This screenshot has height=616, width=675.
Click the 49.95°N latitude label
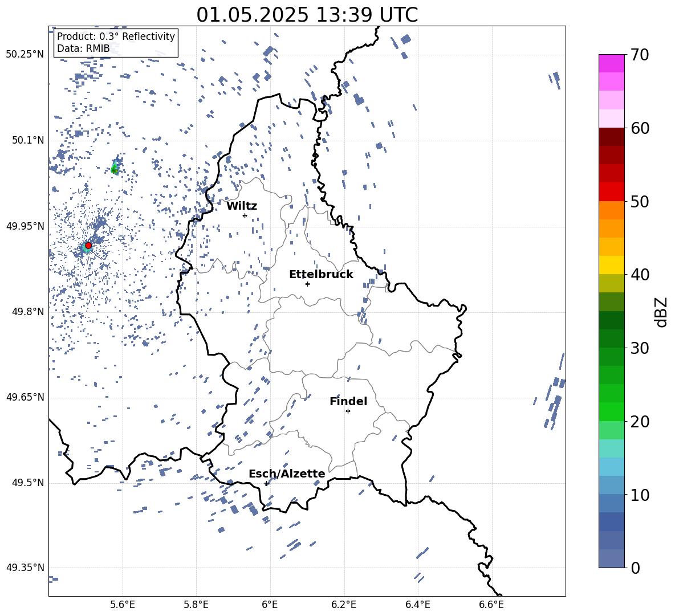point(25,226)
